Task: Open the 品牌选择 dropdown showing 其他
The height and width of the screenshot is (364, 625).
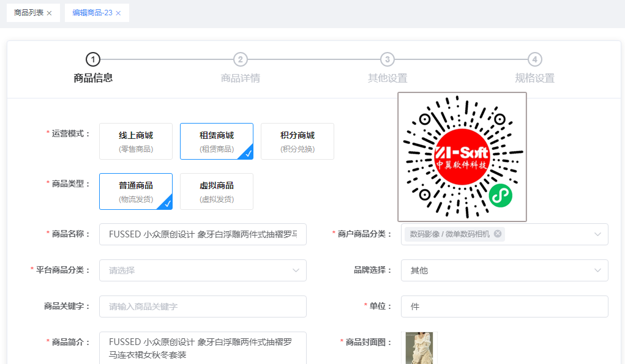Action: pos(504,270)
